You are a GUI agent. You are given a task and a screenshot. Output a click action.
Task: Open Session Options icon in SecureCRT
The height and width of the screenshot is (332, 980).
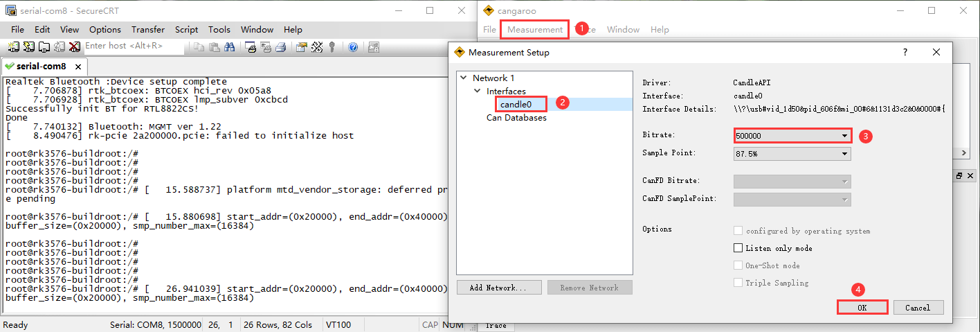coord(302,47)
